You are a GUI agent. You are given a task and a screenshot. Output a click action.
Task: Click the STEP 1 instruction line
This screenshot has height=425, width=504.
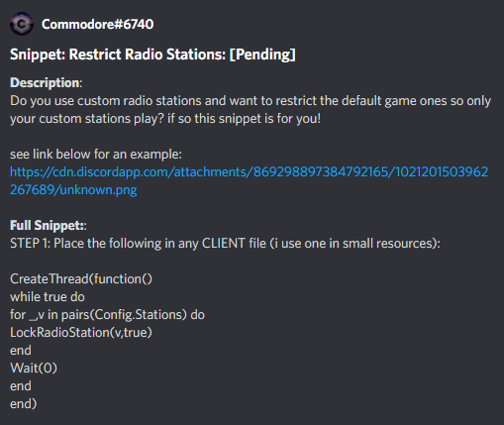tap(225, 244)
